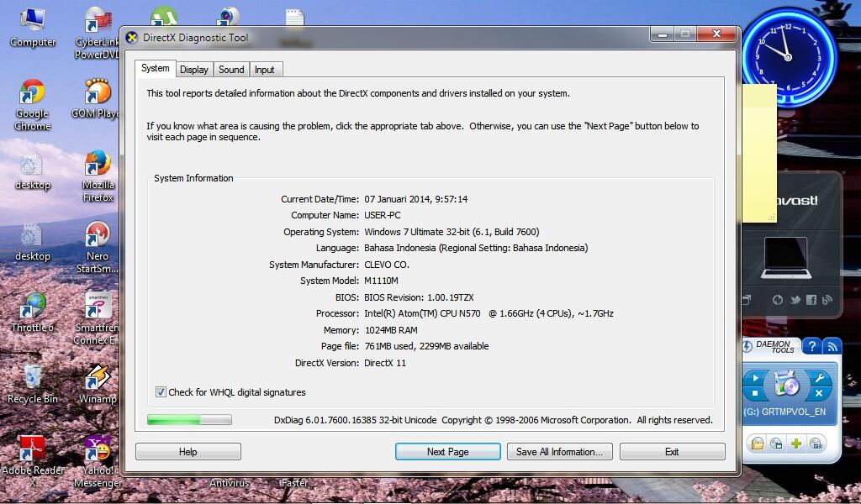Image resolution: width=861 pixels, height=504 pixels.
Task: Click avast gadget laptop icon
Action: pos(786,258)
